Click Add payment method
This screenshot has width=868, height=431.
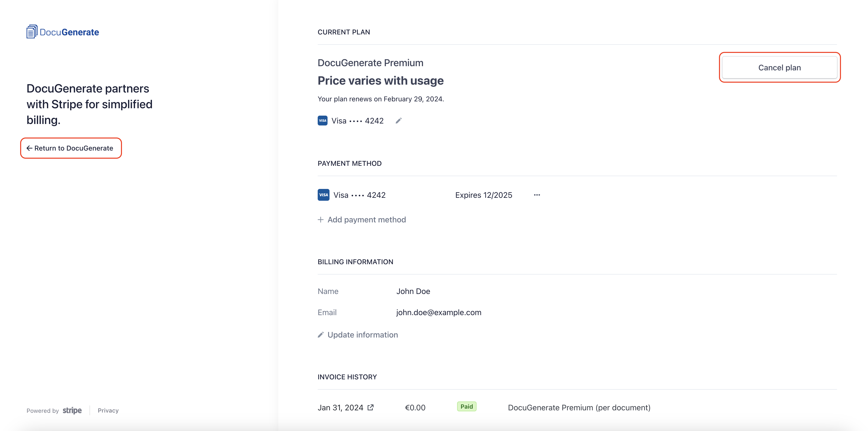pyautogui.click(x=366, y=220)
